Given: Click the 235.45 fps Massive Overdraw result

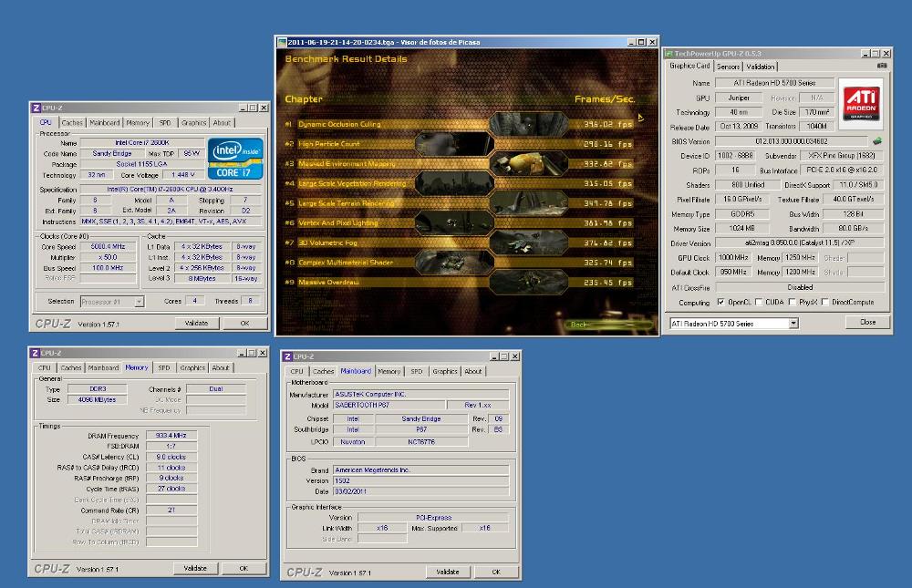Looking at the screenshot, I should pyautogui.click(x=607, y=282).
